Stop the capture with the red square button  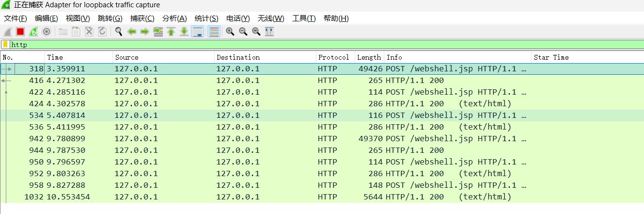click(20, 32)
